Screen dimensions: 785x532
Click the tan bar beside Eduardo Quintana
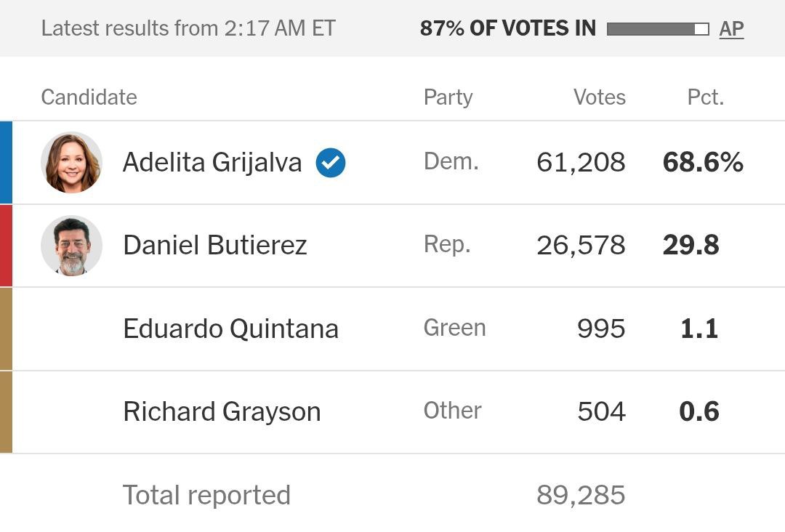coord(6,329)
